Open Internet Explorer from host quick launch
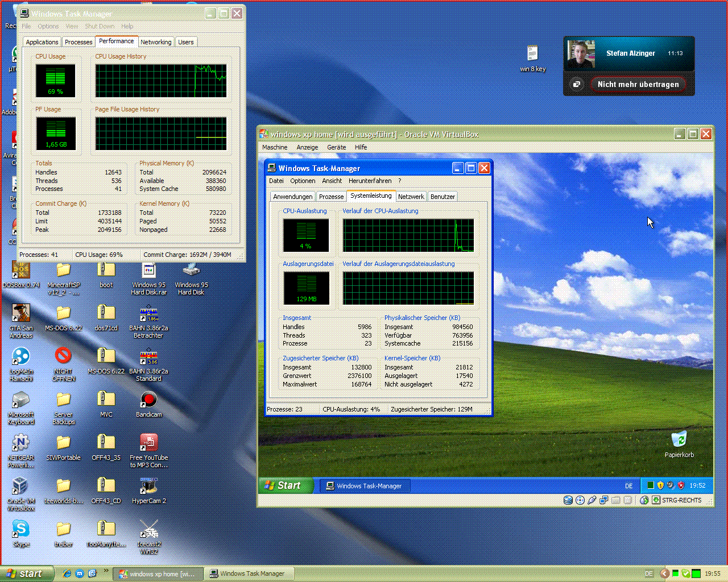This screenshot has width=728, height=582. 67,573
